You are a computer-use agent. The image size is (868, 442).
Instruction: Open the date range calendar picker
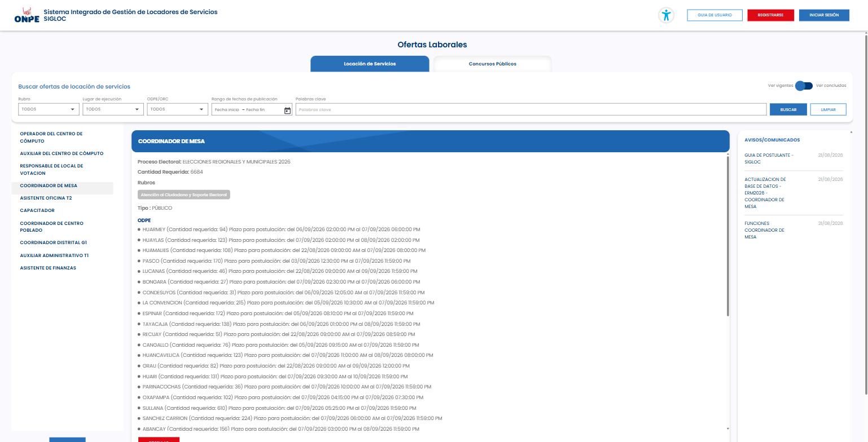[287, 110]
